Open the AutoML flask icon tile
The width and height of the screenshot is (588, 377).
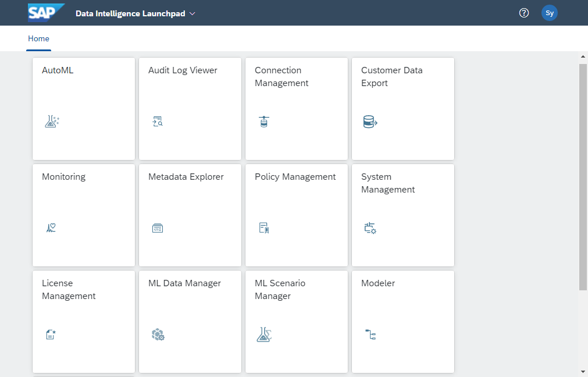point(52,122)
